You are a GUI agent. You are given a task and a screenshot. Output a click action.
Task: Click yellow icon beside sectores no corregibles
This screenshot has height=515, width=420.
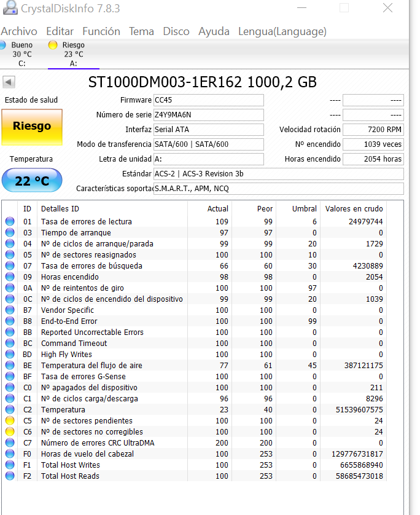point(9,432)
